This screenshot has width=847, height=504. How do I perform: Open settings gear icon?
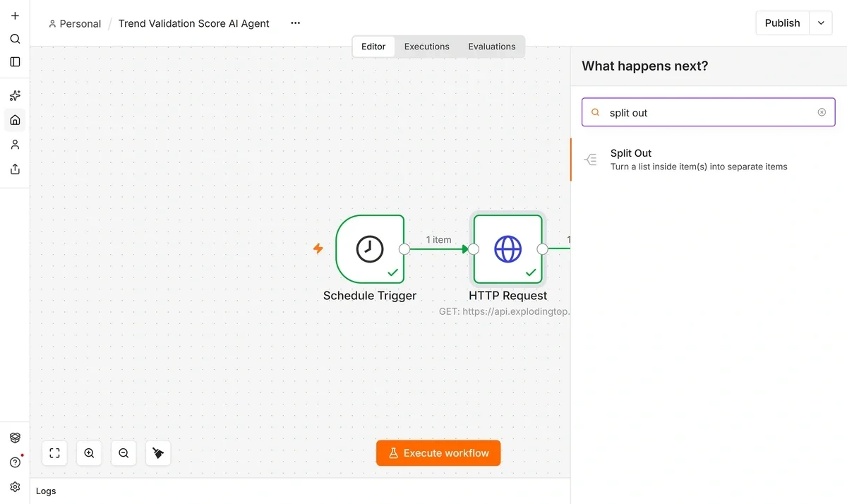point(15,487)
